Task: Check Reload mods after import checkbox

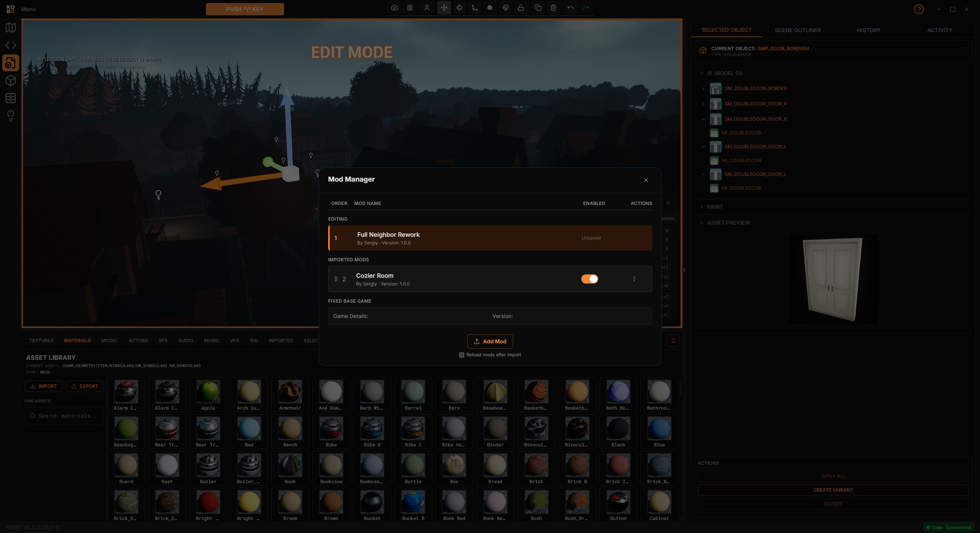Action: point(461,355)
